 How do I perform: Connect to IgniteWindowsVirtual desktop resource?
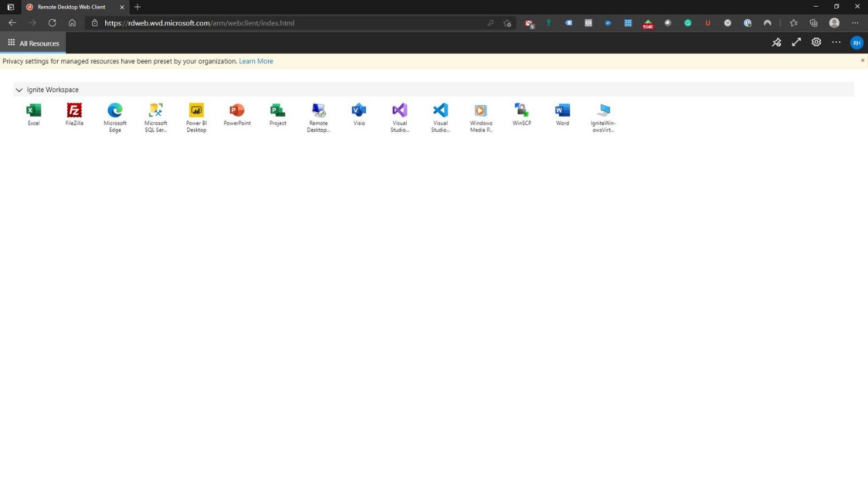pyautogui.click(x=603, y=117)
